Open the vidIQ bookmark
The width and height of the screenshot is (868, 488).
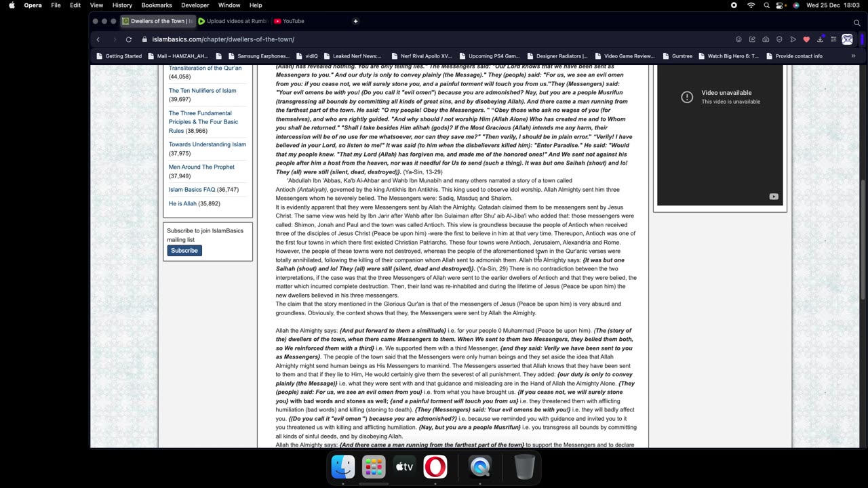pos(306,56)
